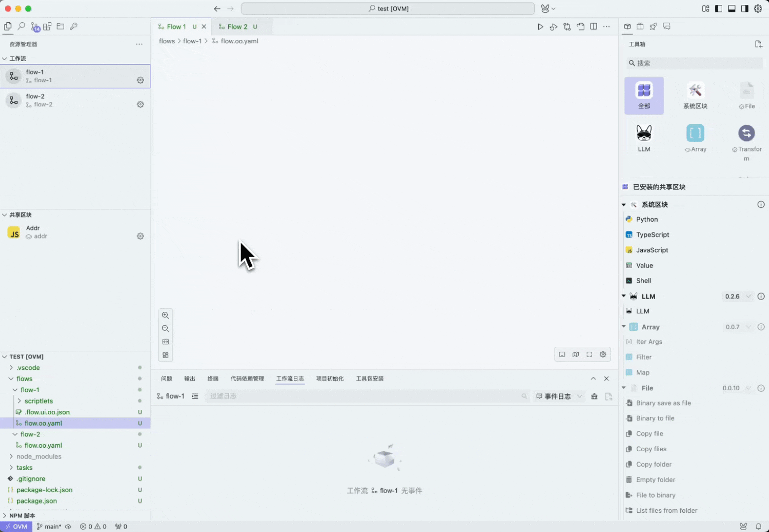
Task: Click the zoom in canvas icon
Action: (x=166, y=315)
